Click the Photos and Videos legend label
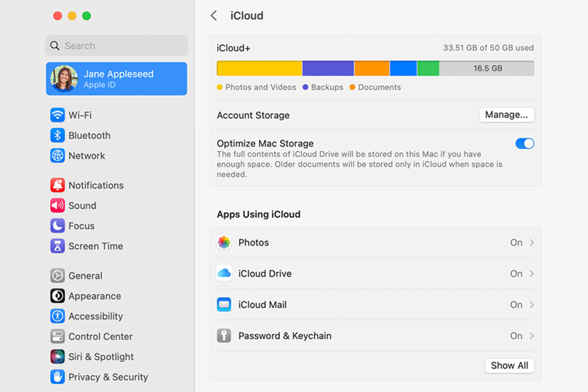This screenshot has height=392, width=588. 261,87
